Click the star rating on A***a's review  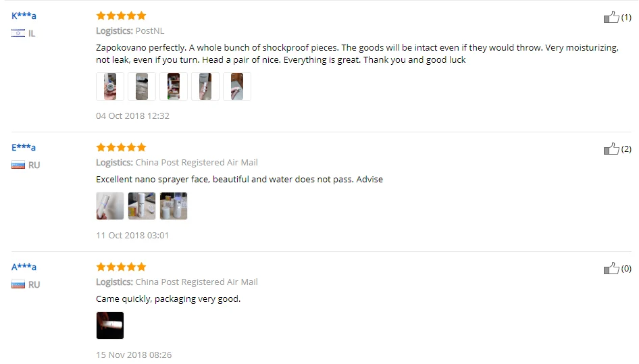[x=121, y=267]
